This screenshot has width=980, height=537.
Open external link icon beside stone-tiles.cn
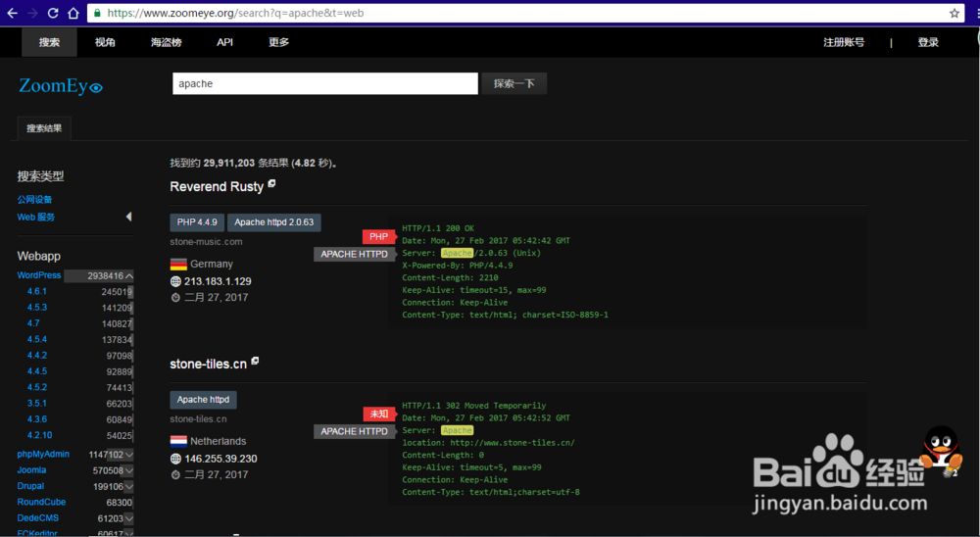click(x=255, y=362)
